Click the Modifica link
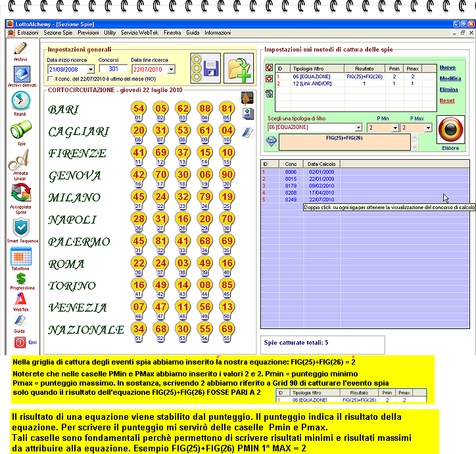The width and height of the screenshot is (476, 454). (x=450, y=78)
